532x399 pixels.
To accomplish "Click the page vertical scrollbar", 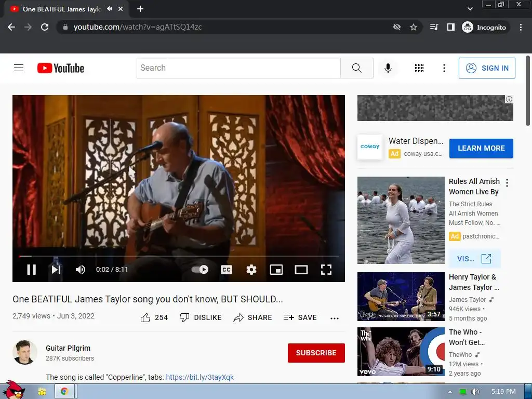I will click(528, 91).
